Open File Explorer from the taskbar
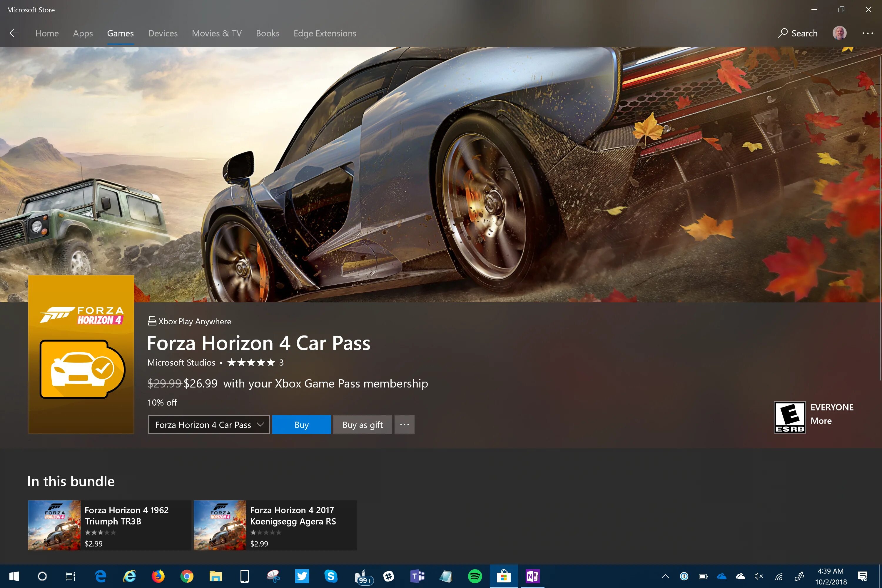Screen dimensions: 882x588 [x=216, y=576]
